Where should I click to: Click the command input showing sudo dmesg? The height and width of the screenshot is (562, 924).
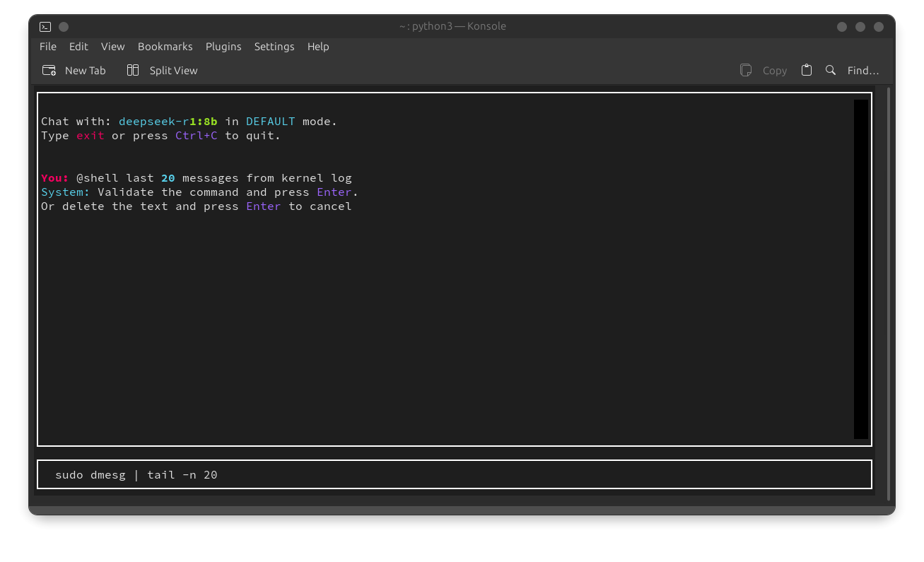(x=455, y=474)
